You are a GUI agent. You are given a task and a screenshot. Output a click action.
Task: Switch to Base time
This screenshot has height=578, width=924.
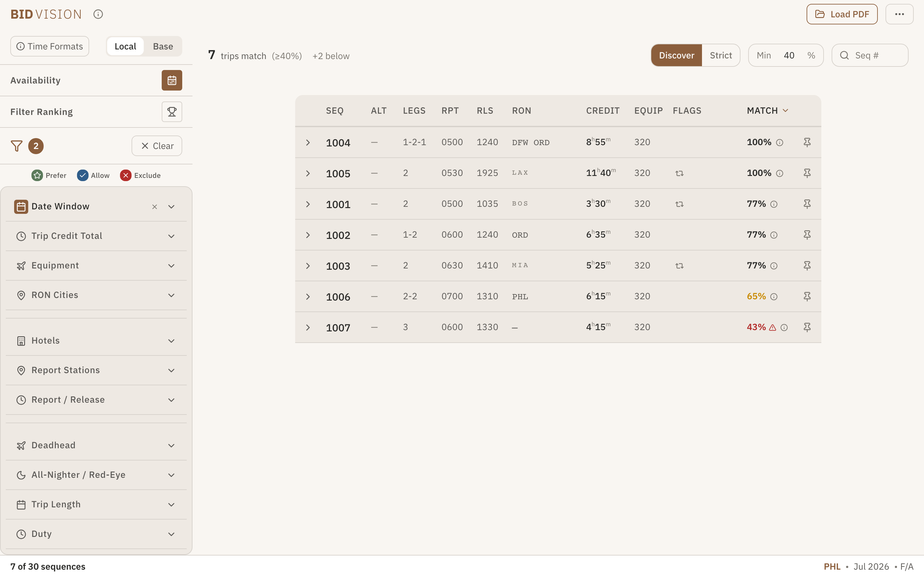point(163,46)
